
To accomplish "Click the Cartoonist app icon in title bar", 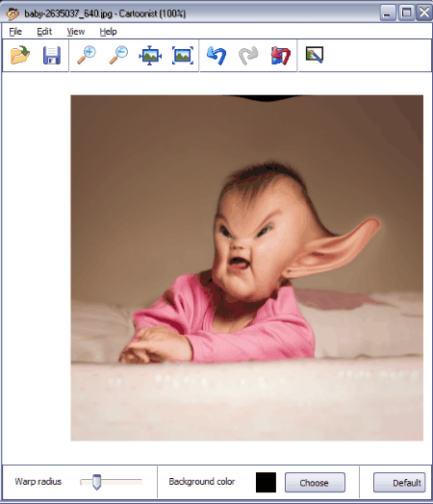I will [13, 13].
